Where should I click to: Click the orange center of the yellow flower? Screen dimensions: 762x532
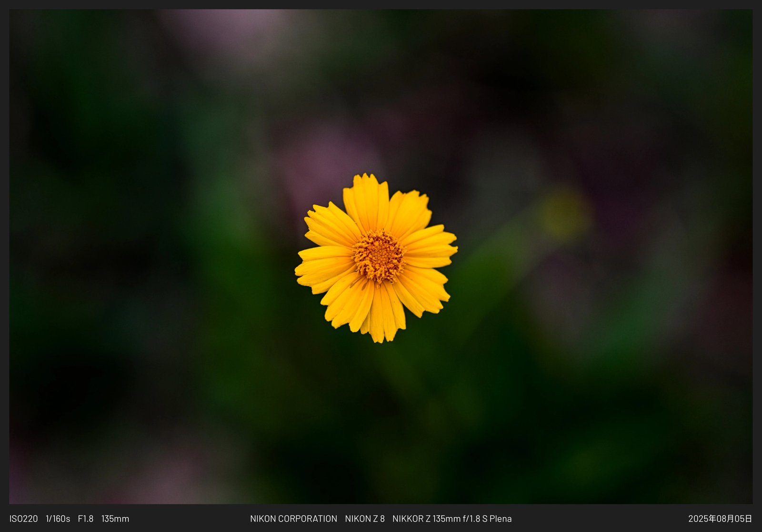point(379,257)
